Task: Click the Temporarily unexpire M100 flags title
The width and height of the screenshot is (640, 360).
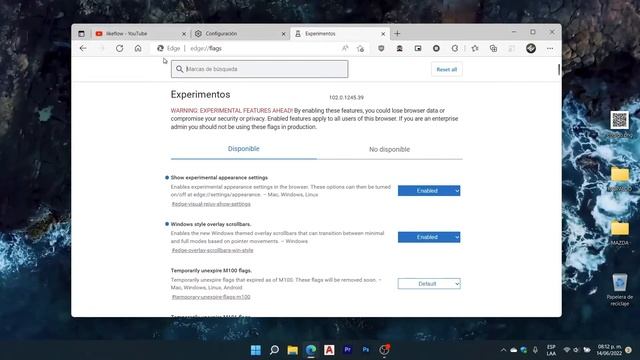Action: tap(211, 271)
